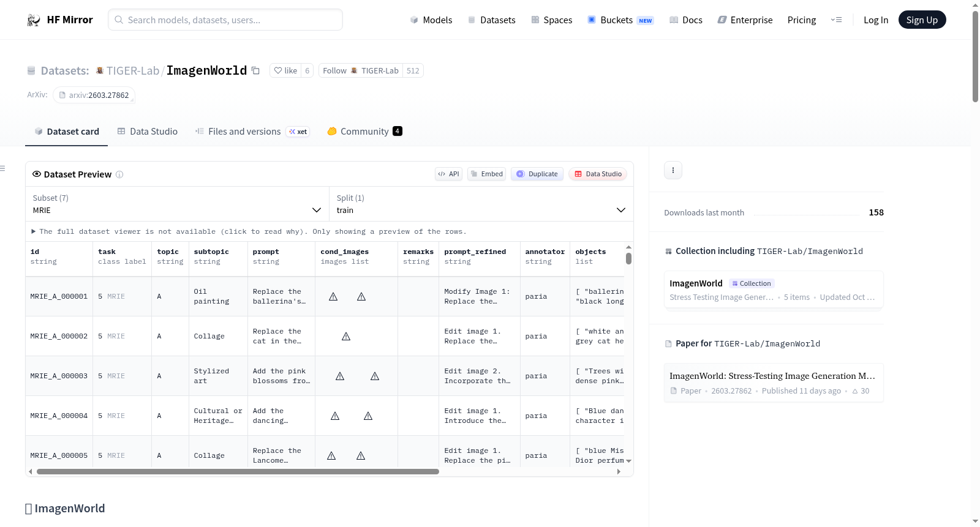The width and height of the screenshot is (980, 527).
Task: Open the Community tab
Action: pos(364,132)
